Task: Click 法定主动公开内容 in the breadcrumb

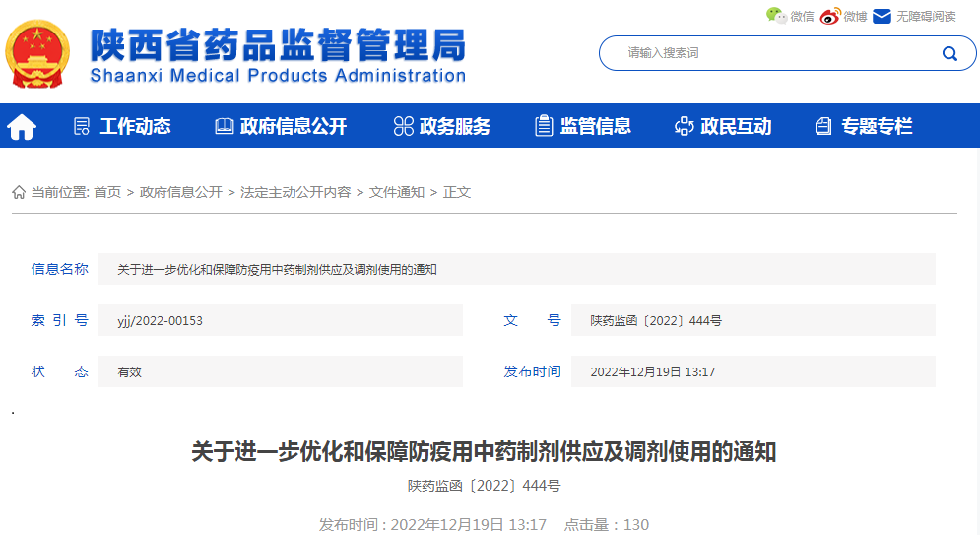Action: 295,192
